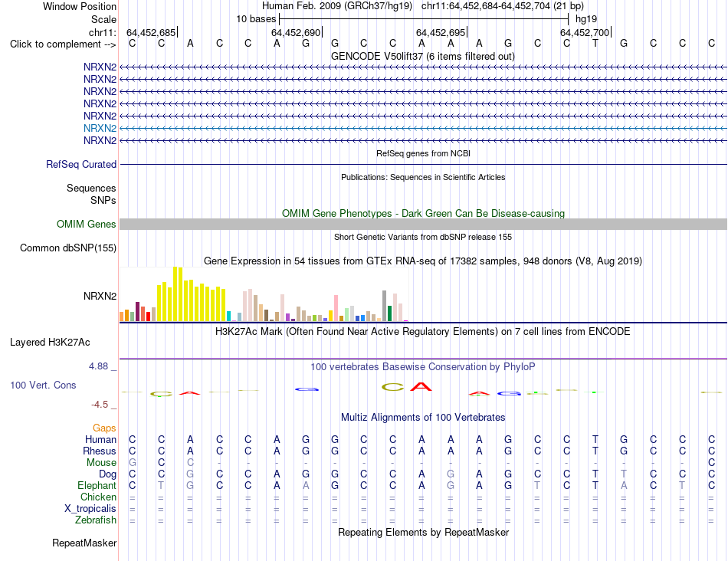Click the 'OMIM Genes' side label
This screenshot has width=728, height=561.
click(86, 224)
